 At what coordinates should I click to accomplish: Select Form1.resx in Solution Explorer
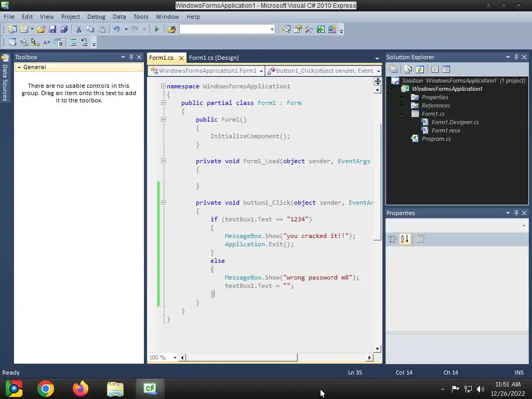point(445,130)
